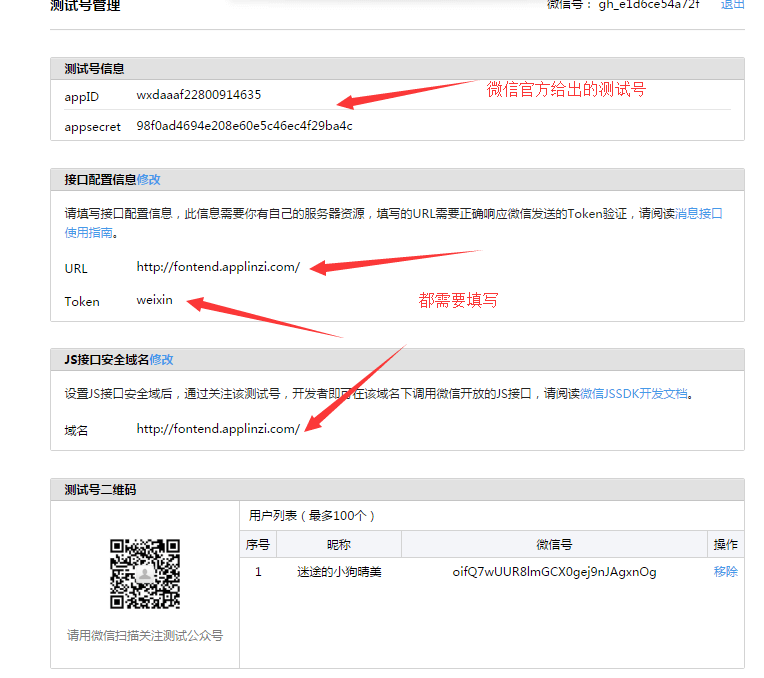
Task: Click the 操作 column header
Action: (726, 544)
